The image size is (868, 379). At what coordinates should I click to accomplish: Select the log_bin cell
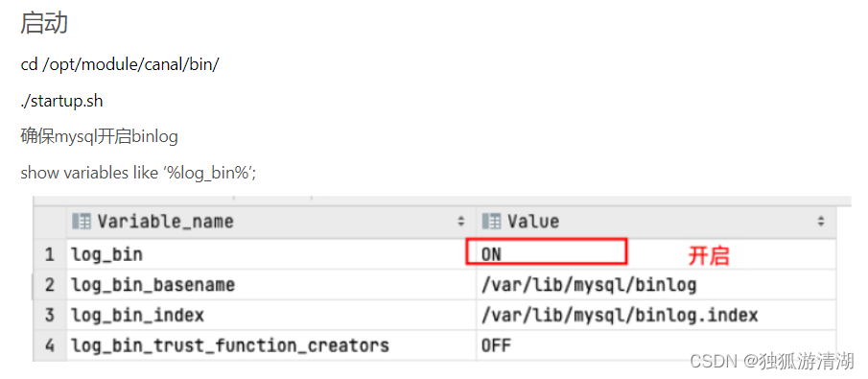point(271,254)
